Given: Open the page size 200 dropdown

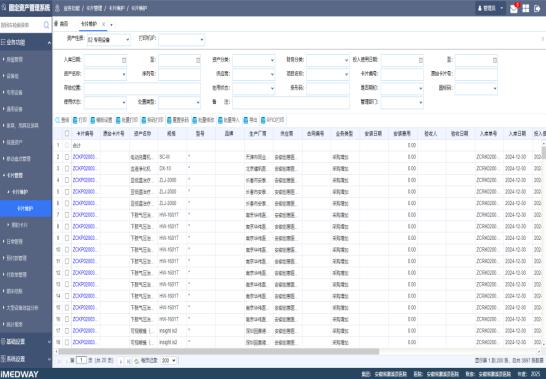Looking at the screenshot, I should pyautogui.click(x=169, y=361).
